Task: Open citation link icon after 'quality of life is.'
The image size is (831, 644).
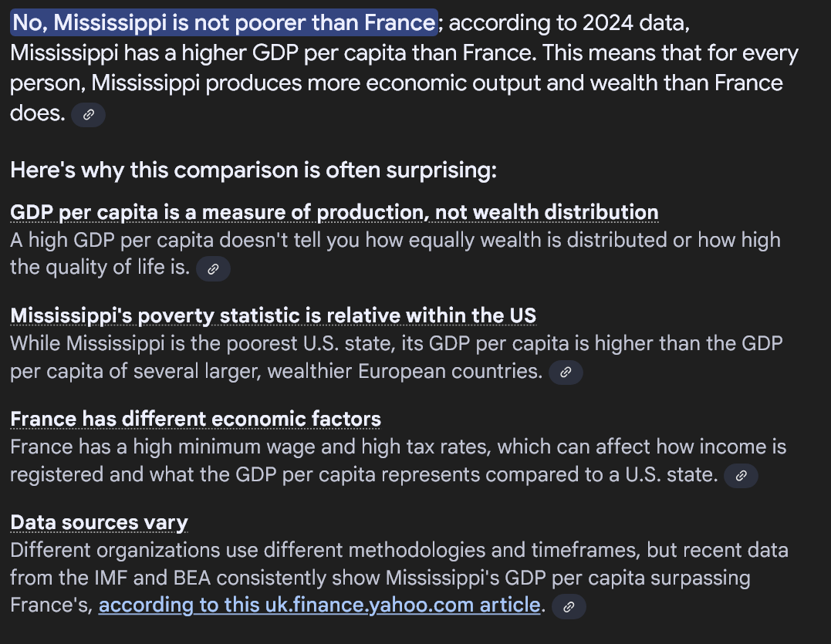Action: point(213,269)
